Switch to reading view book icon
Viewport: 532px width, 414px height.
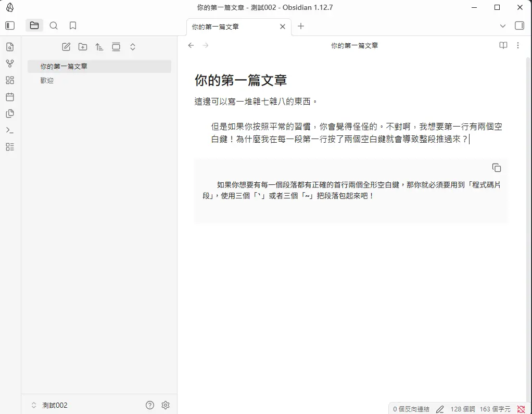click(503, 45)
